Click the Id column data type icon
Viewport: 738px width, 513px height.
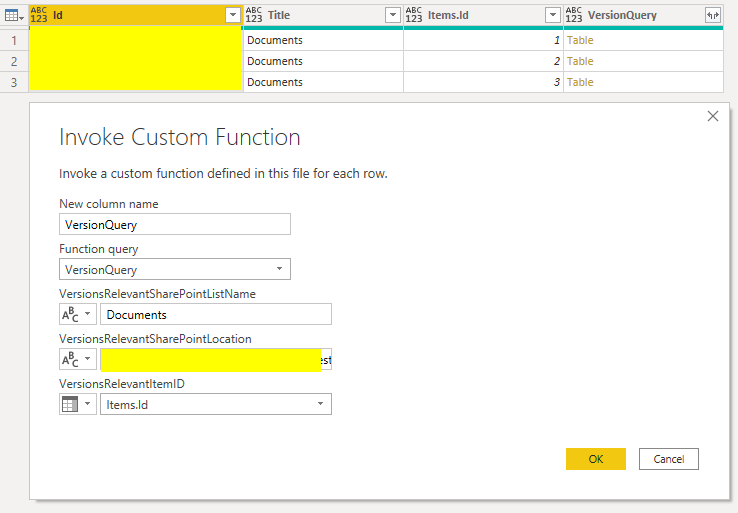click(39, 15)
